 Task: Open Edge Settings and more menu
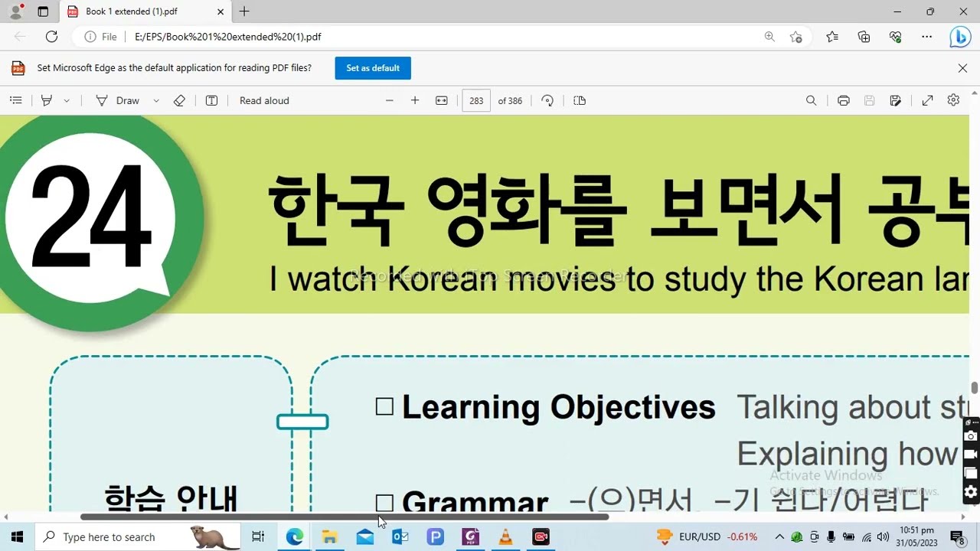tap(926, 37)
